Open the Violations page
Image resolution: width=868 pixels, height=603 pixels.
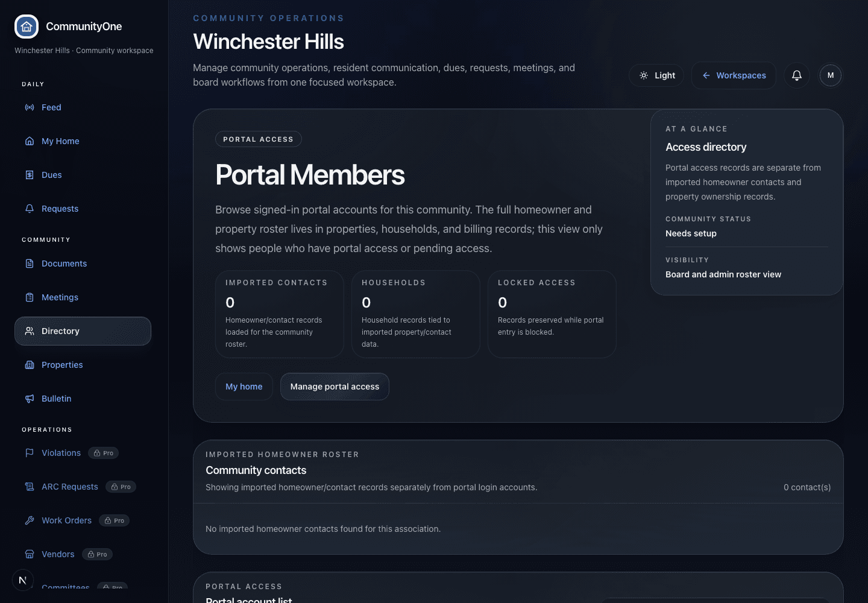click(61, 453)
